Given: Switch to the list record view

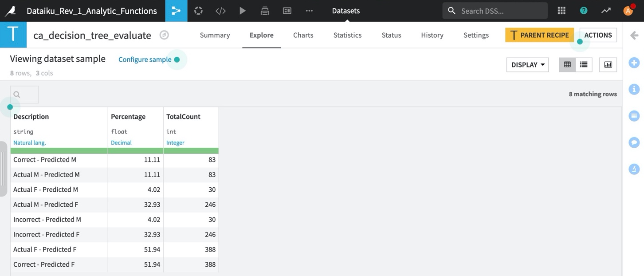Looking at the screenshot, I should pyautogui.click(x=583, y=64).
